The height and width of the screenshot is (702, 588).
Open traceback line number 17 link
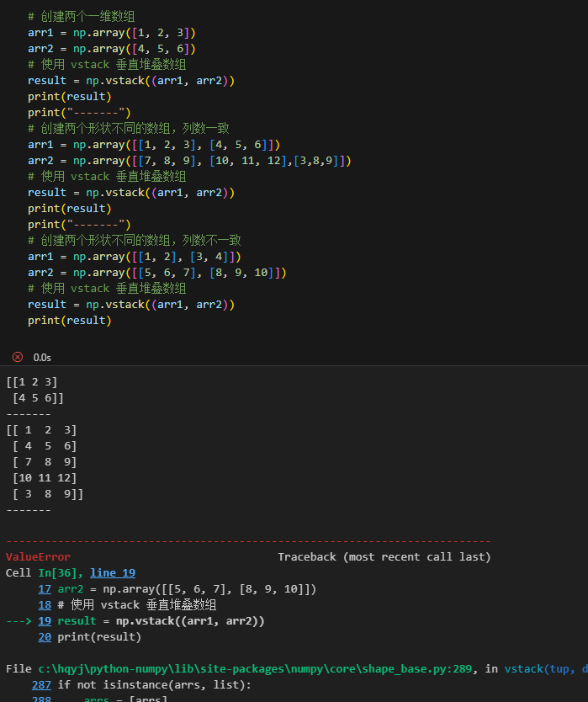point(45,589)
